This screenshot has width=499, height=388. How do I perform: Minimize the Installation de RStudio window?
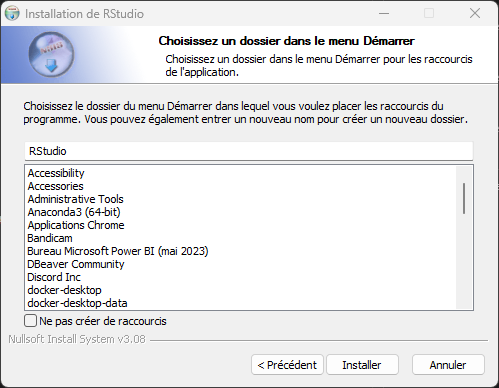pos(384,13)
